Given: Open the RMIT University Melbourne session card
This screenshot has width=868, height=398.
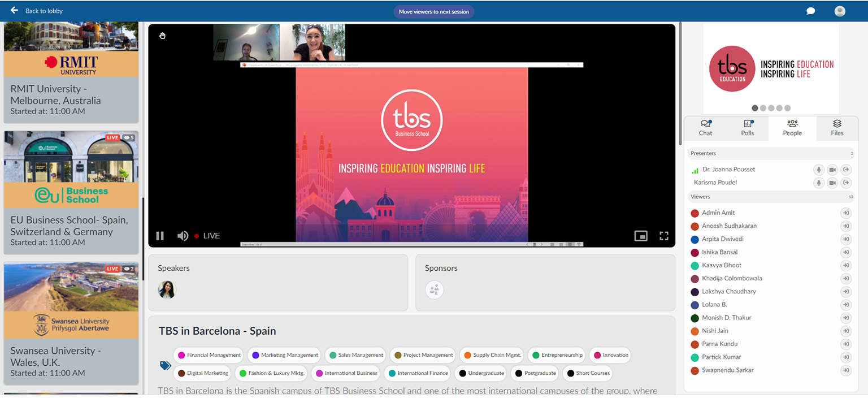Looking at the screenshot, I should point(71,72).
